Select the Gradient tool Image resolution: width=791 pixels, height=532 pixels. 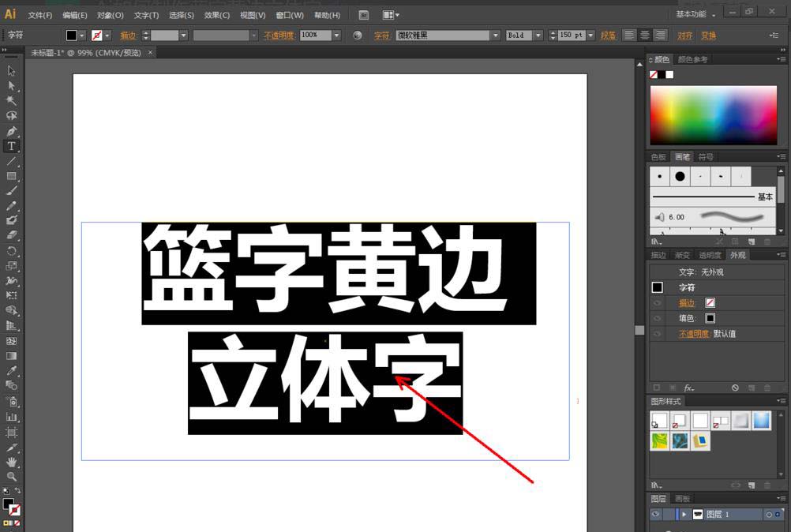point(11,356)
